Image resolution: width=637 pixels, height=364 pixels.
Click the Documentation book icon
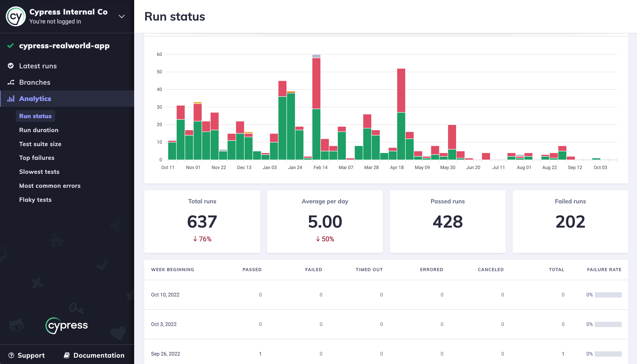click(x=67, y=355)
